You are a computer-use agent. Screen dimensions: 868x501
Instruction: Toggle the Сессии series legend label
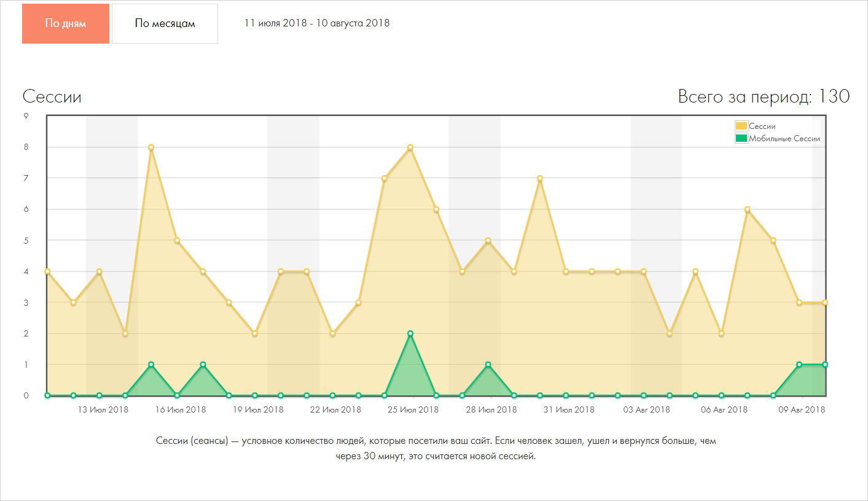762,126
